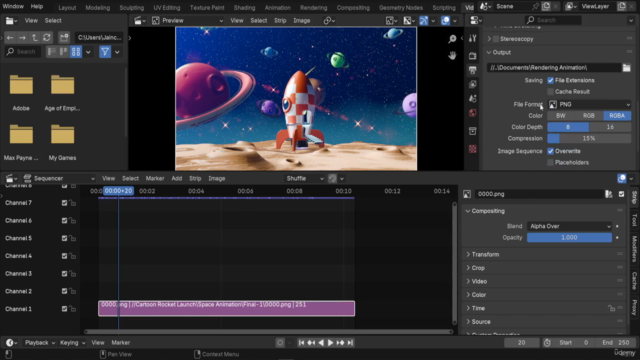Adjust the Opacity 1.000 slider
The height and width of the screenshot is (360, 640).
coord(569,238)
